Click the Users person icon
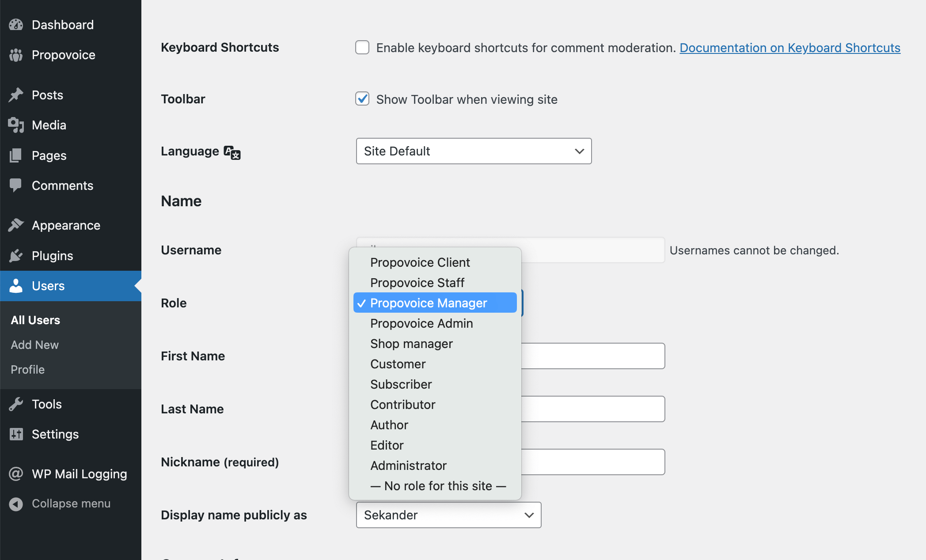The image size is (926, 560). [16, 286]
